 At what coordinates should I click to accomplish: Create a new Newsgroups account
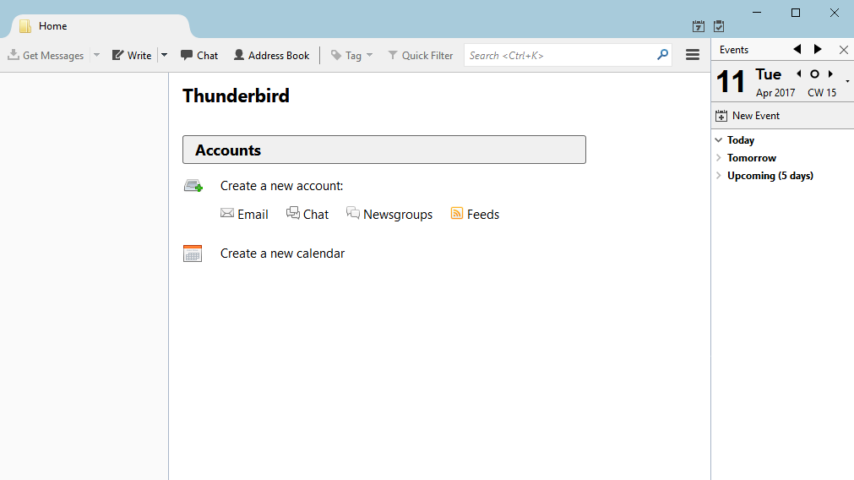(x=389, y=214)
